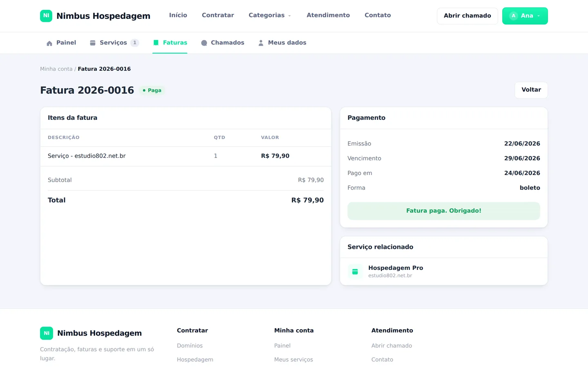Click the bookmark icon beside Faturas
The image size is (588, 368).
point(156,43)
